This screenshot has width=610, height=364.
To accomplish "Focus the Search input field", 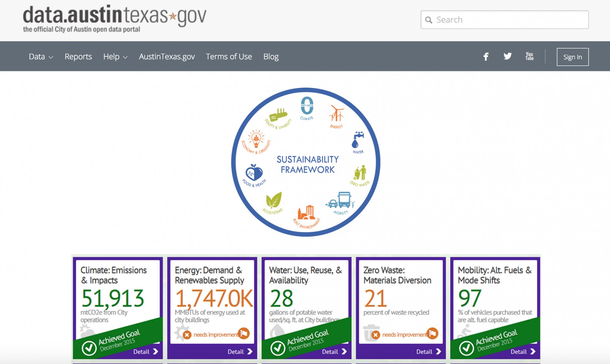I will [x=504, y=20].
